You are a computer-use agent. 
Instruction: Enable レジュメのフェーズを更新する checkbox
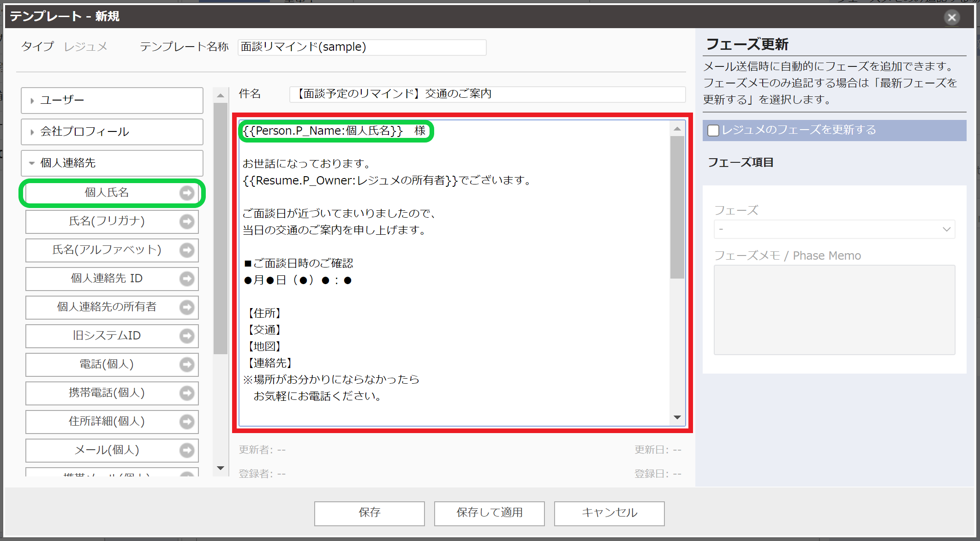[713, 131]
